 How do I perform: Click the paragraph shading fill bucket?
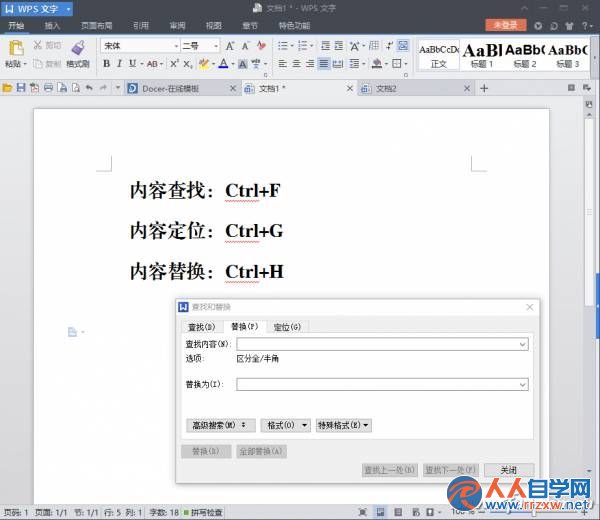[x=377, y=64]
